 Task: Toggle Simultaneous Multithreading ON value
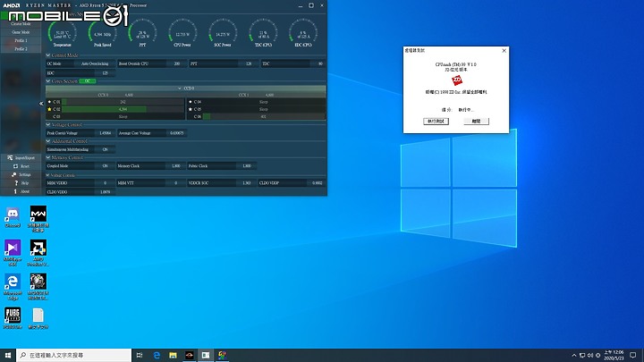point(106,149)
